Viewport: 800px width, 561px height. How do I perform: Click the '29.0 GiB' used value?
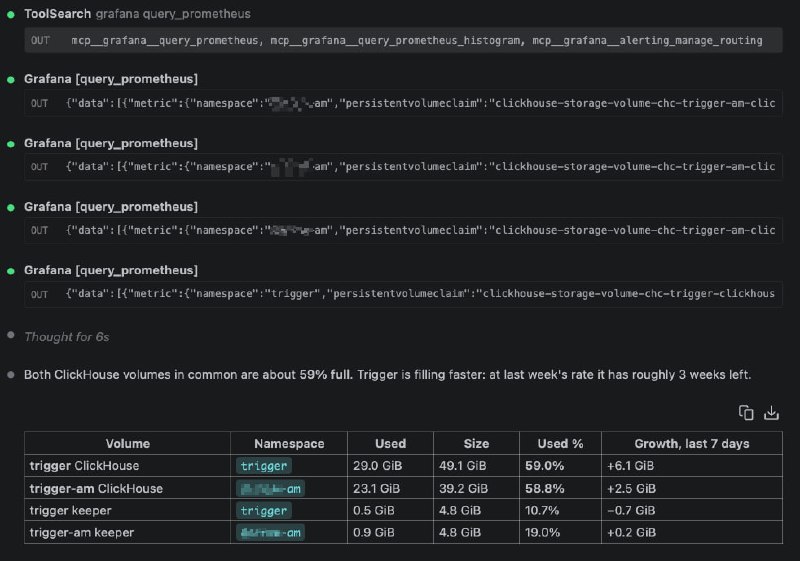pos(377,466)
